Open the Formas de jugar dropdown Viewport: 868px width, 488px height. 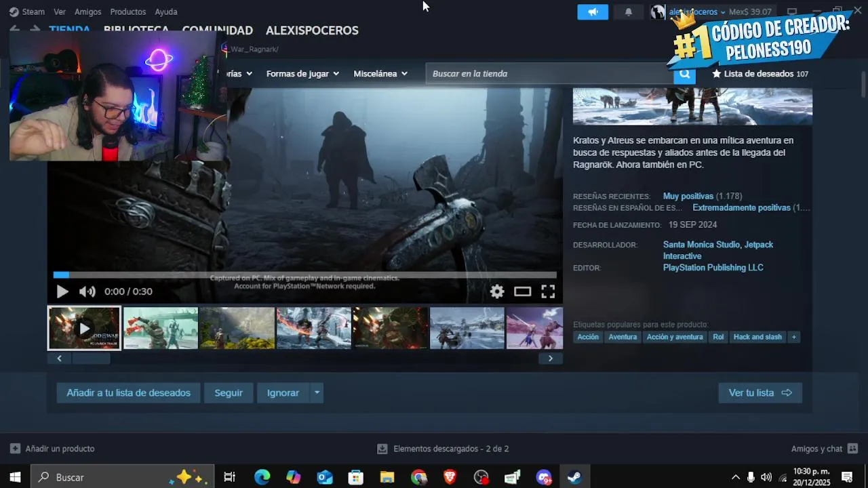click(302, 74)
